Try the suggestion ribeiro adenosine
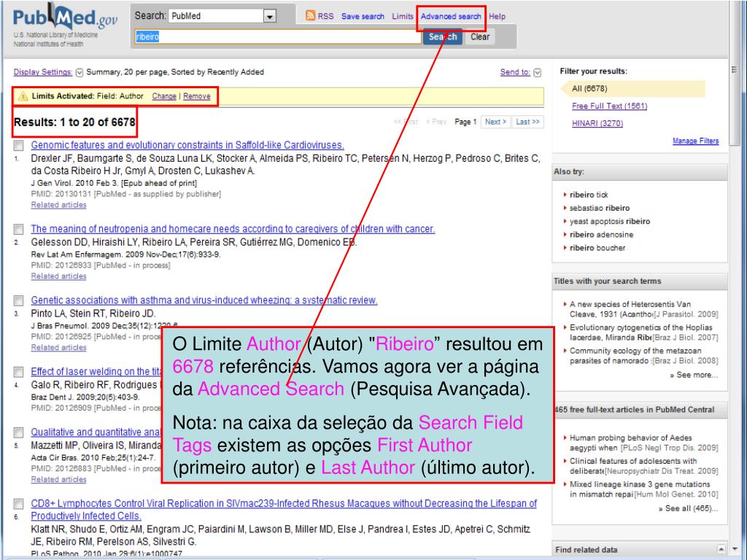 [x=601, y=235]
